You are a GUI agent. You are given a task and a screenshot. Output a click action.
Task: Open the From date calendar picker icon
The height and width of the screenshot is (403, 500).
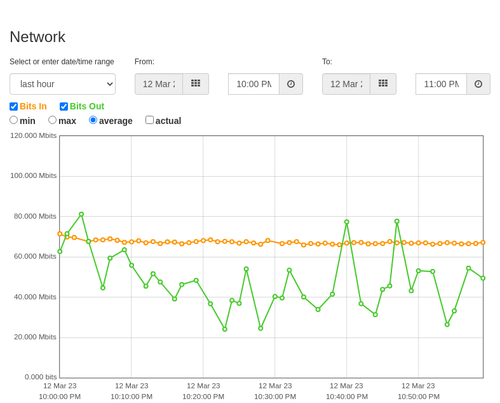tap(196, 84)
